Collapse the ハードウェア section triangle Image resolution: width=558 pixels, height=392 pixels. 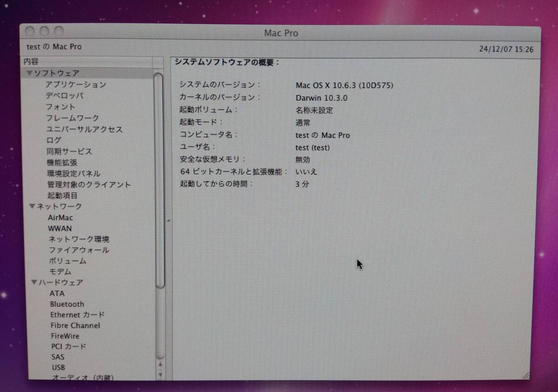(34, 282)
